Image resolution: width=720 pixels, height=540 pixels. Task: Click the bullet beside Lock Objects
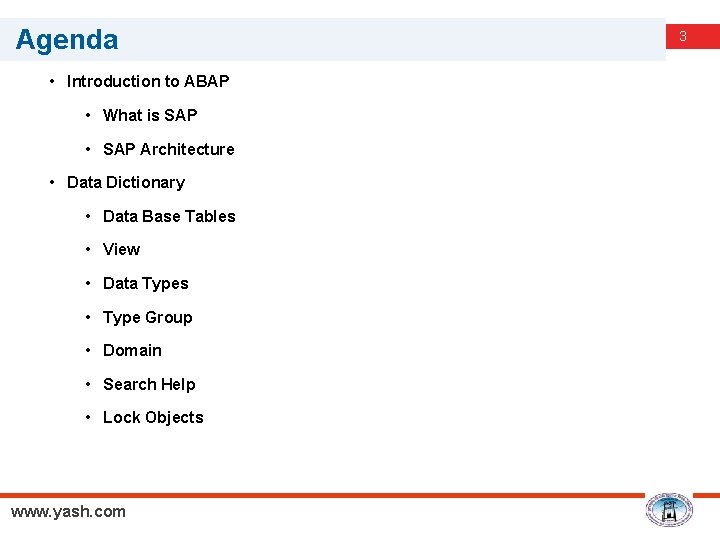pos(89,417)
